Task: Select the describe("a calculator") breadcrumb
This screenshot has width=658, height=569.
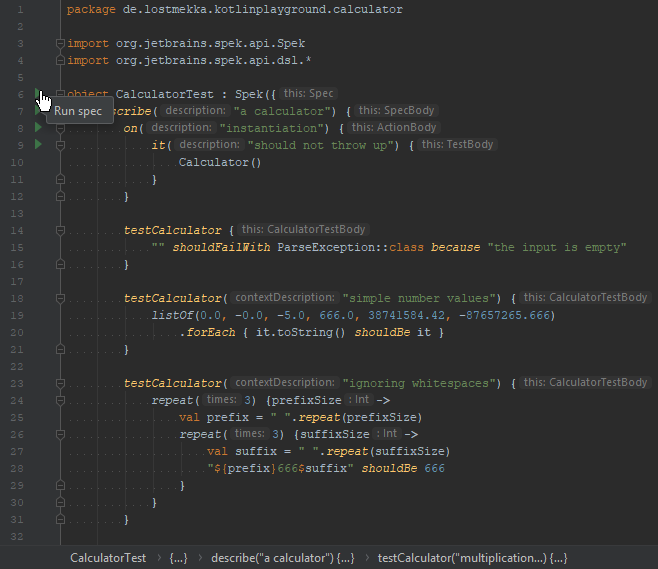Action: 282,558
